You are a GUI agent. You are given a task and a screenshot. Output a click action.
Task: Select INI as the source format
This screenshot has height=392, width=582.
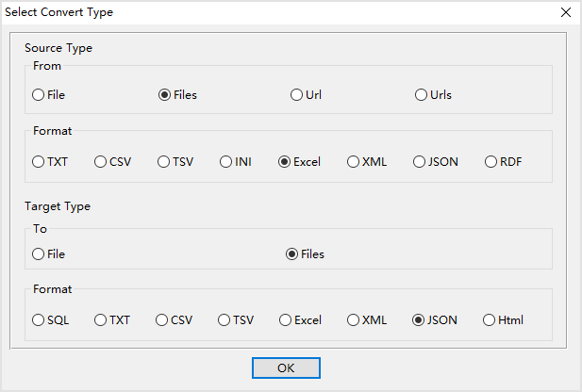pyautogui.click(x=227, y=162)
